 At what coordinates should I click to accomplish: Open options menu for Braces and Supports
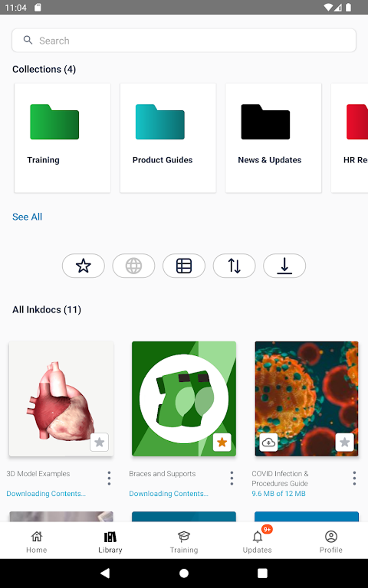[232, 478]
